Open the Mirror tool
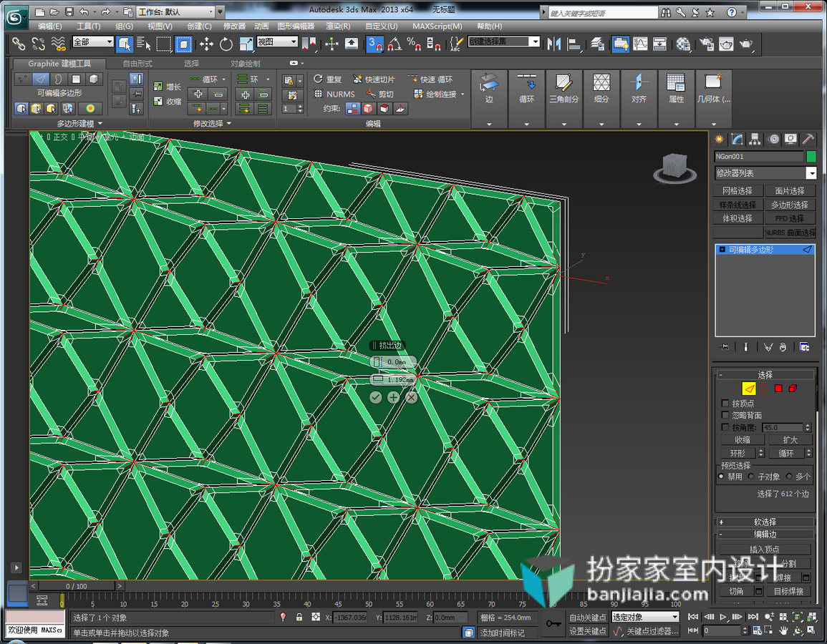 tap(554, 44)
